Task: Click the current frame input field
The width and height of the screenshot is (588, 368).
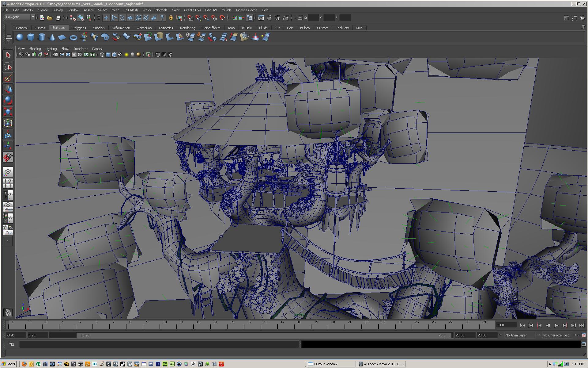Action: pos(506,325)
